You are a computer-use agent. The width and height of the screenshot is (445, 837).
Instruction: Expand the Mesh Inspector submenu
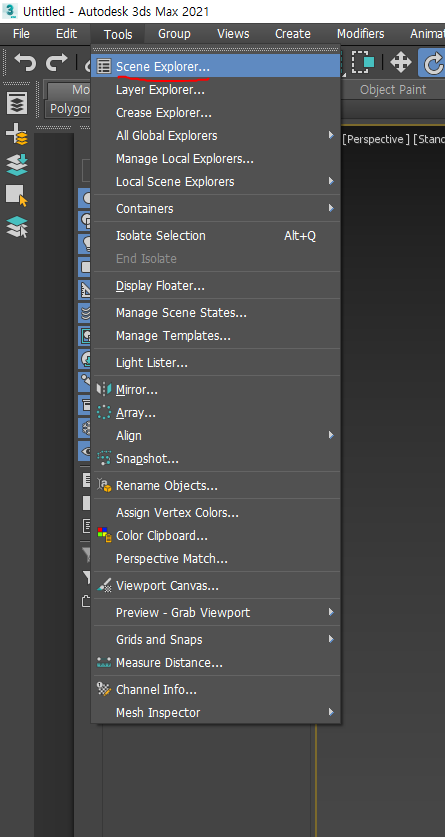point(216,713)
